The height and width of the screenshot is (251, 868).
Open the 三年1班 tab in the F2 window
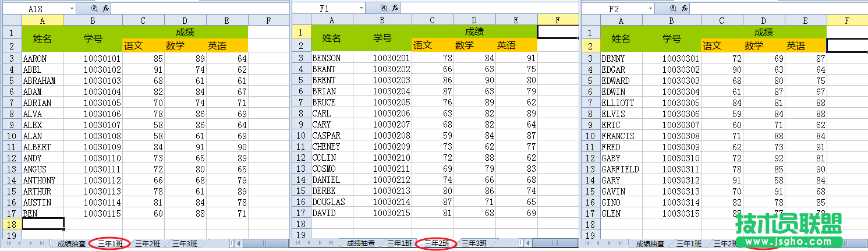tap(689, 243)
